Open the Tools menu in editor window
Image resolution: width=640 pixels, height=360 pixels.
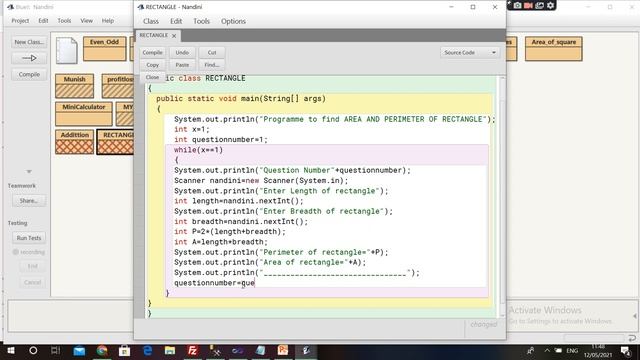click(x=201, y=21)
